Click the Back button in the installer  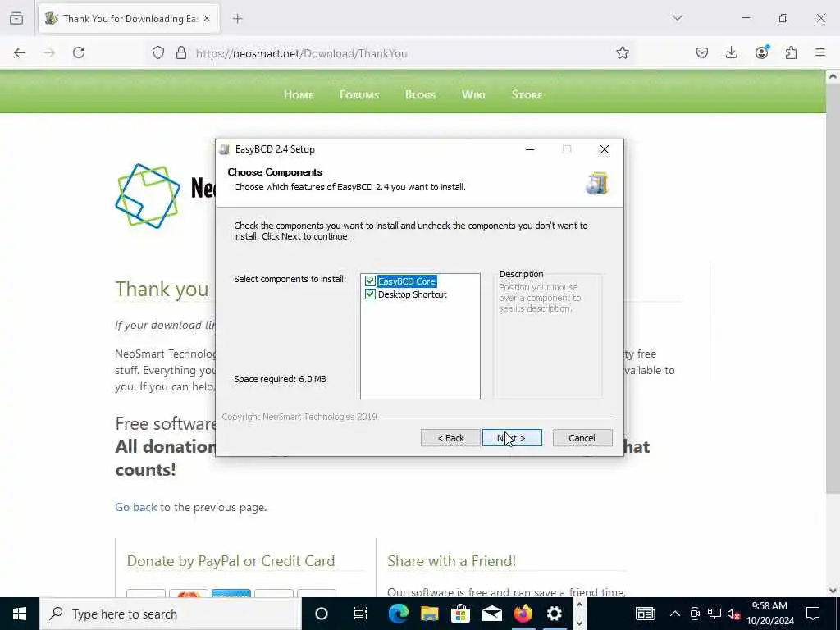[450, 438]
